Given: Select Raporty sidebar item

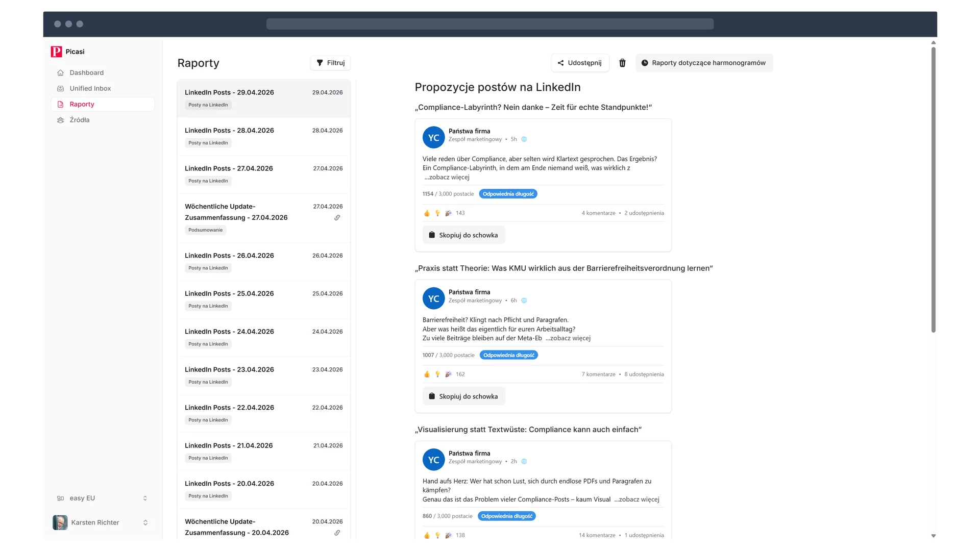Looking at the screenshot, I should coord(103,104).
